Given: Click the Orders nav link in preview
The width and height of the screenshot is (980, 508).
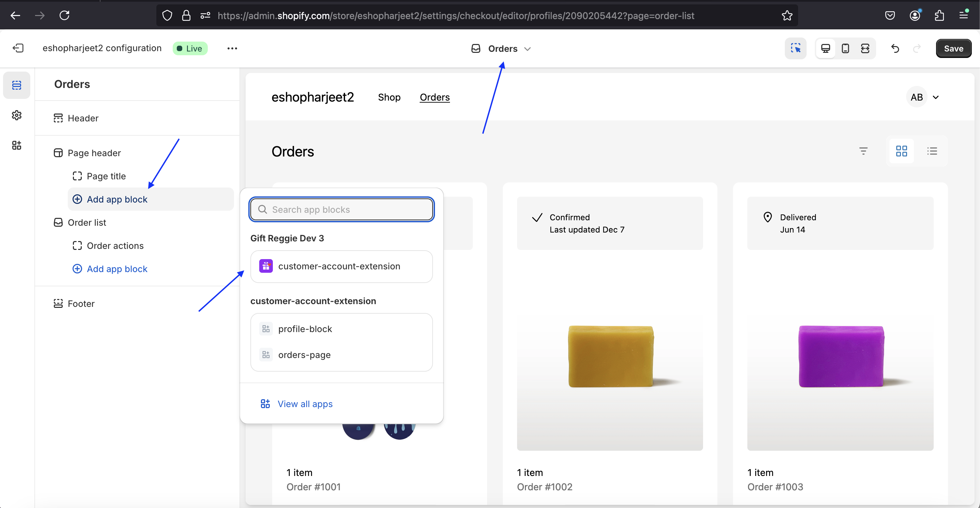Looking at the screenshot, I should 434,97.
